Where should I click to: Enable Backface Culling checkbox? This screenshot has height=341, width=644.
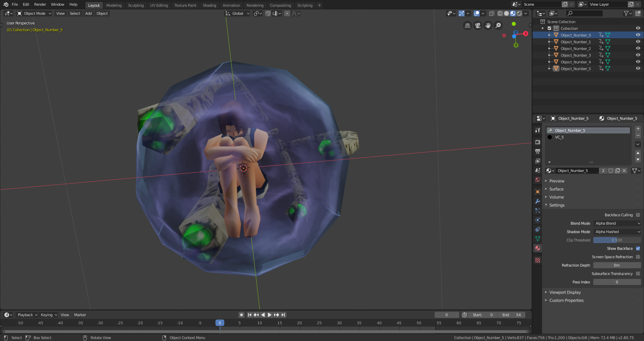(x=638, y=215)
